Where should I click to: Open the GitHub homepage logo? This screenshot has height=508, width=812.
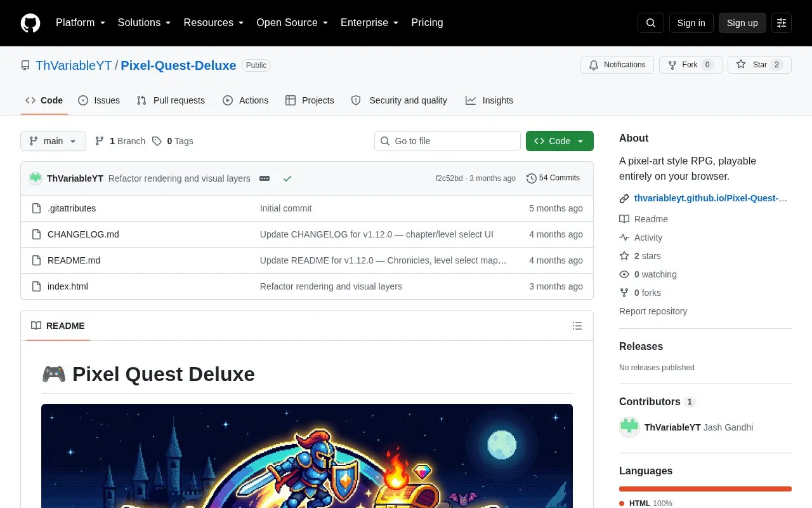click(30, 23)
